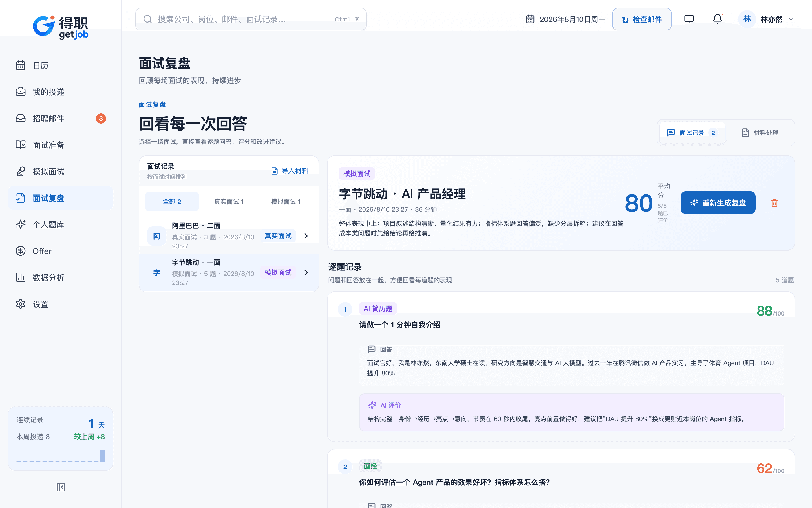Screen dimensions: 812x508
Task: Go to 日历 in the sidebar
Action: [x=60, y=65]
